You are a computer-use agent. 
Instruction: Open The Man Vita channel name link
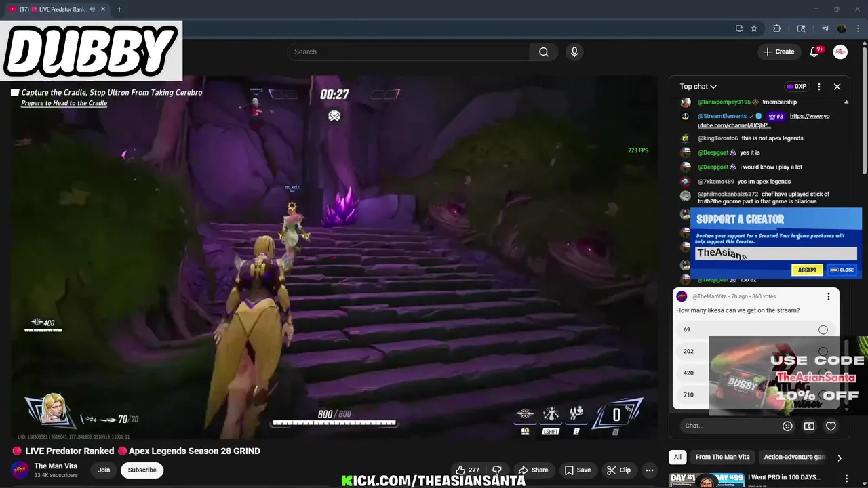[x=56, y=466]
